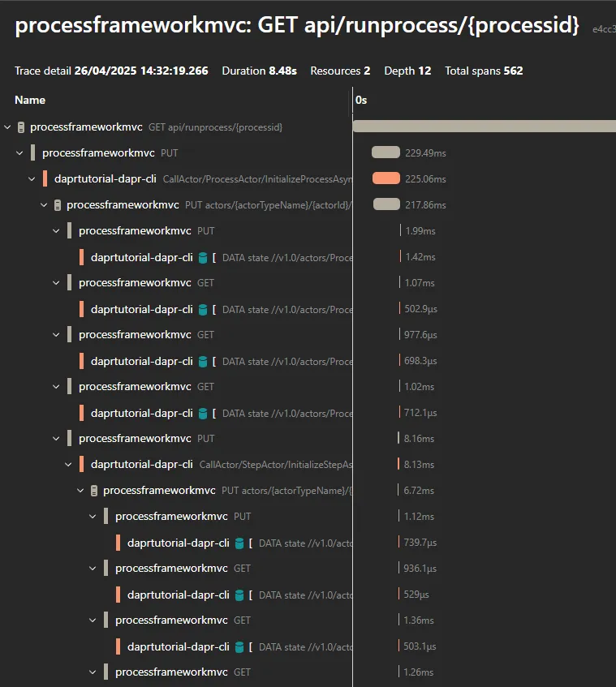The height and width of the screenshot is (687, 616).
Task: Collapse the CallActor/ProcessActor/InitializeProcessAsync span
Action: pos(31,178)
